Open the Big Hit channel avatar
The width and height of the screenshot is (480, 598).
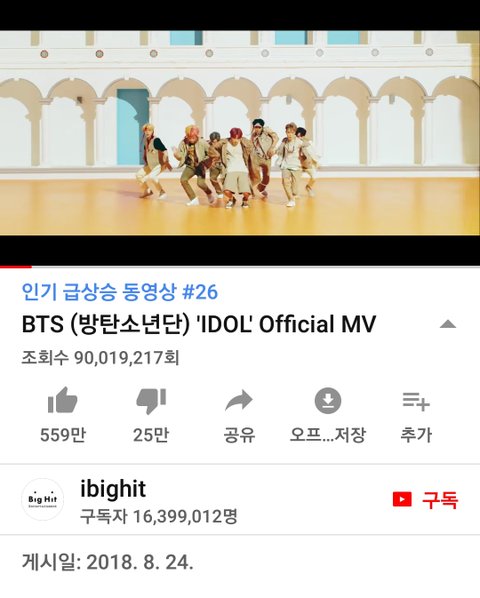42,499
